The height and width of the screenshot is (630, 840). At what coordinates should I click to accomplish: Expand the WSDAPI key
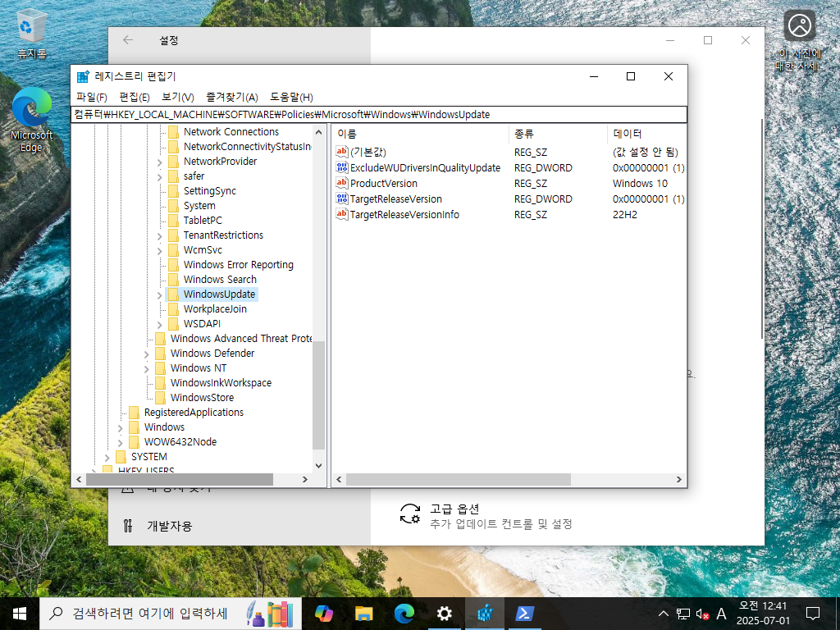pos(160,324)
